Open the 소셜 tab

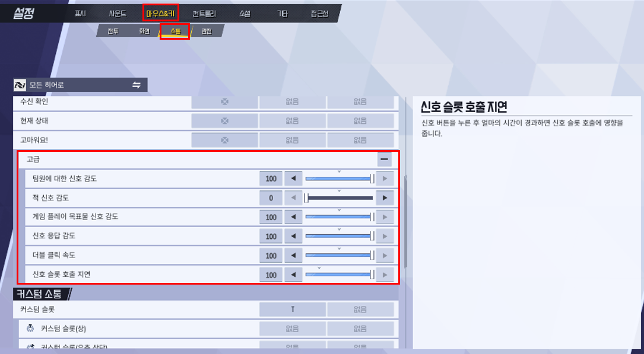pos(245,14)
